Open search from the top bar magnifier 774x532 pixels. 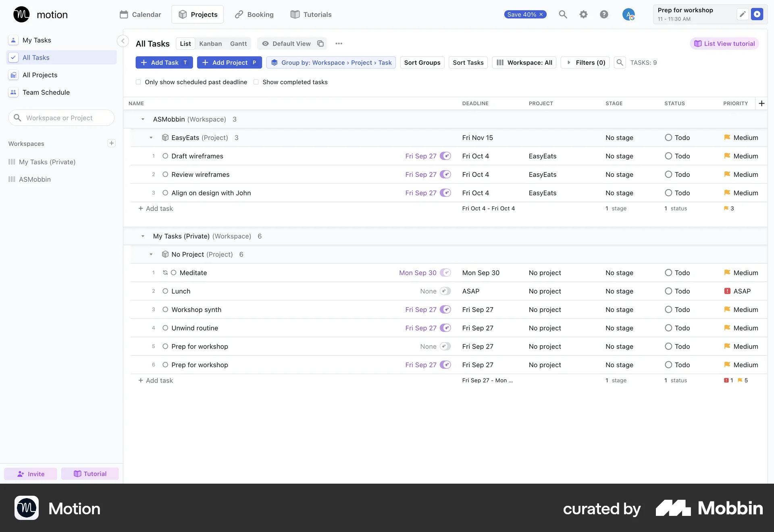pos(563,14)
